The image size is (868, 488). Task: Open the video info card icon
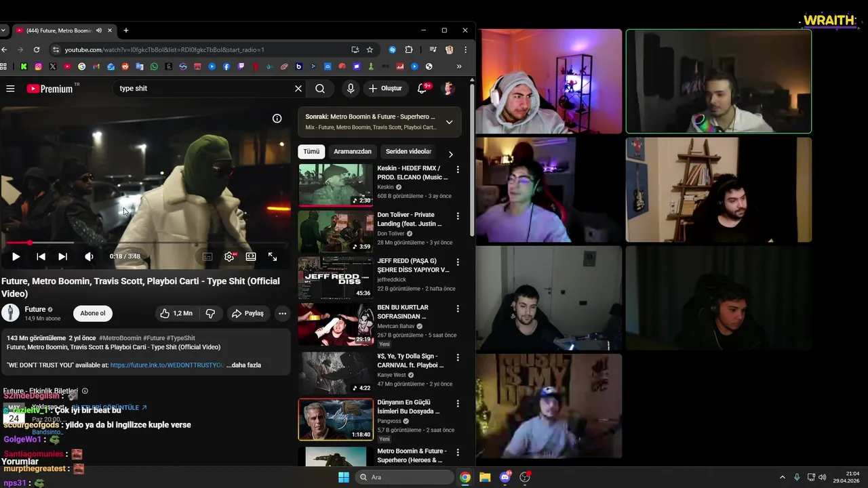[277, 119]
